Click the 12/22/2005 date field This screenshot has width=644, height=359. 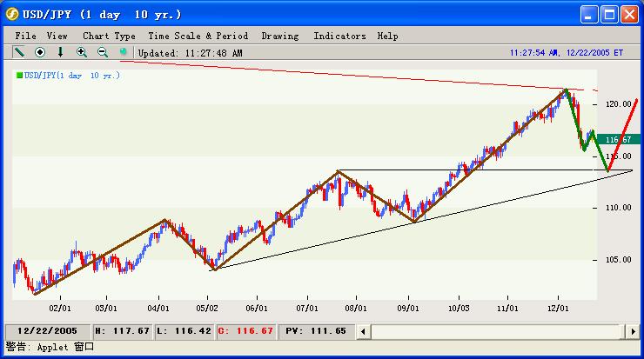point(47,331)
